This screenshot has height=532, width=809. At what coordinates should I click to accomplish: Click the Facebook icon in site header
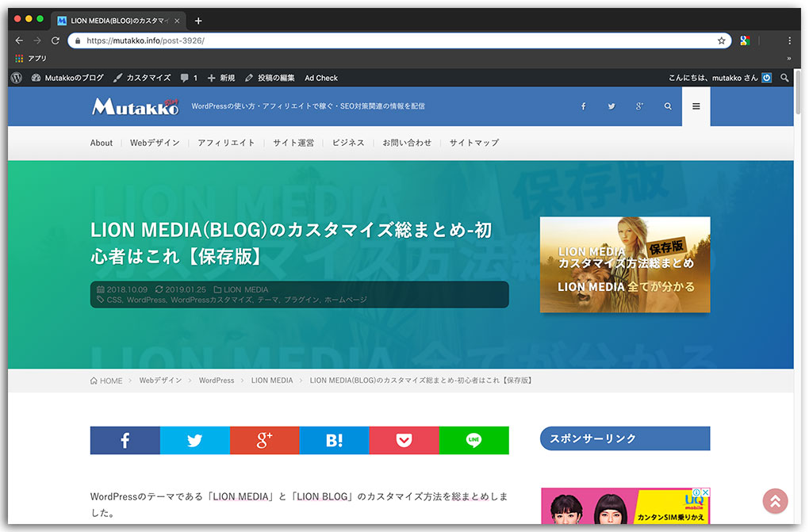[583, 106]
